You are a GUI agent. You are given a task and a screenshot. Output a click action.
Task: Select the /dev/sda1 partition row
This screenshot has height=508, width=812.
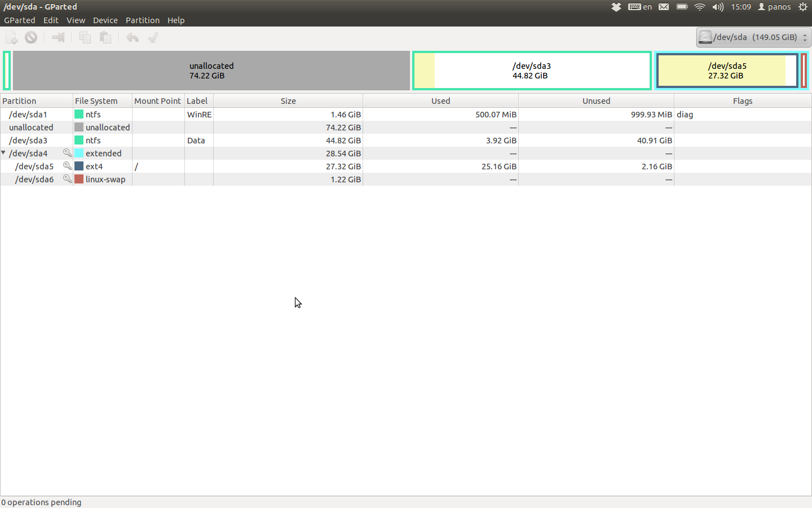(x=406, y=115)
